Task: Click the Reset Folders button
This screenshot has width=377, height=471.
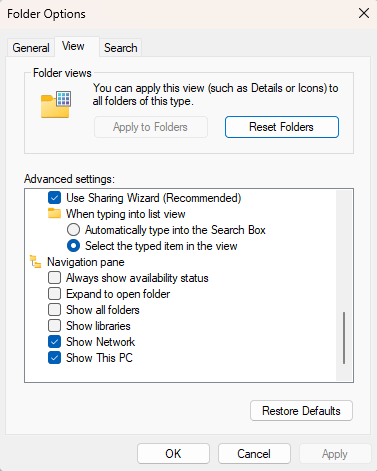Action: point(282,127)
